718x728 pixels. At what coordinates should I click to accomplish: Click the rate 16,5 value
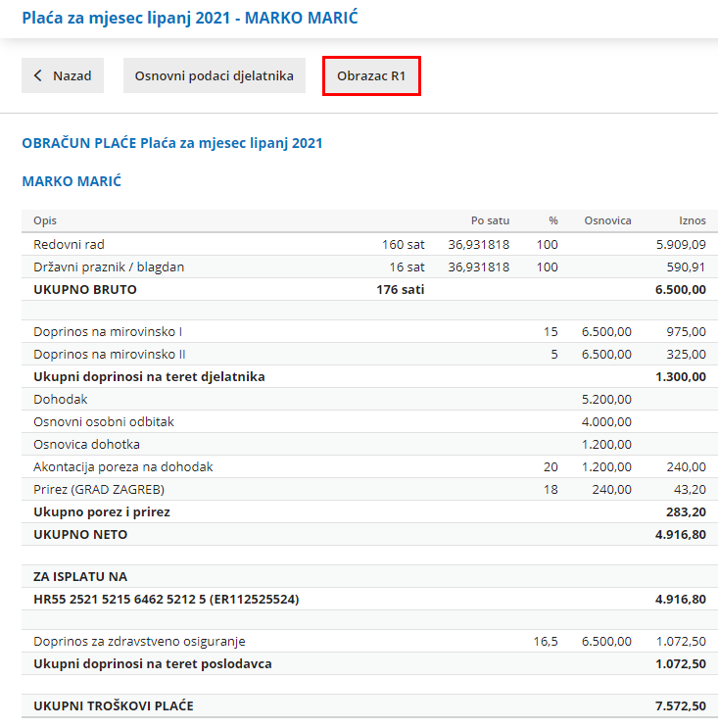(x=546, y=641)
